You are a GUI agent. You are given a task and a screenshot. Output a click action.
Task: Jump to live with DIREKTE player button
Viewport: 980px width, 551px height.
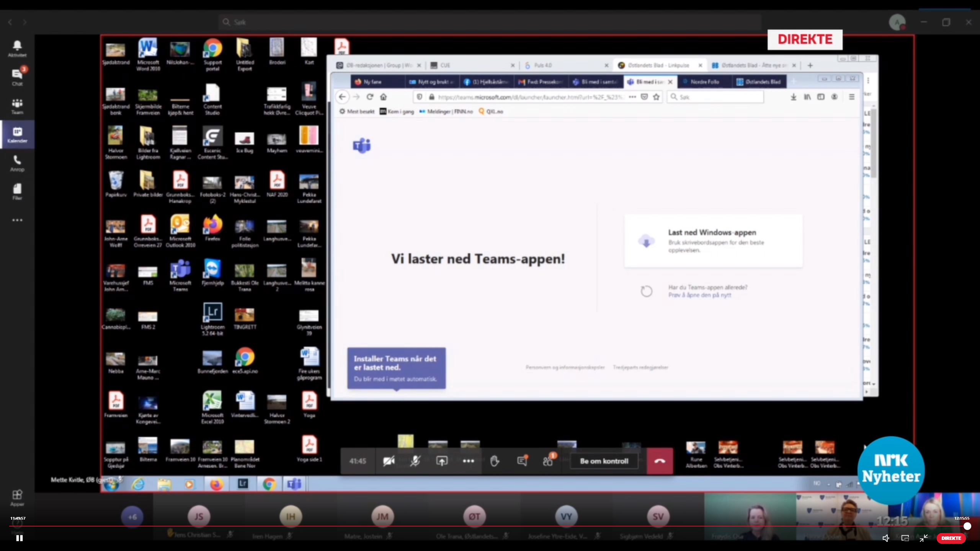click(x=951, y=538)
